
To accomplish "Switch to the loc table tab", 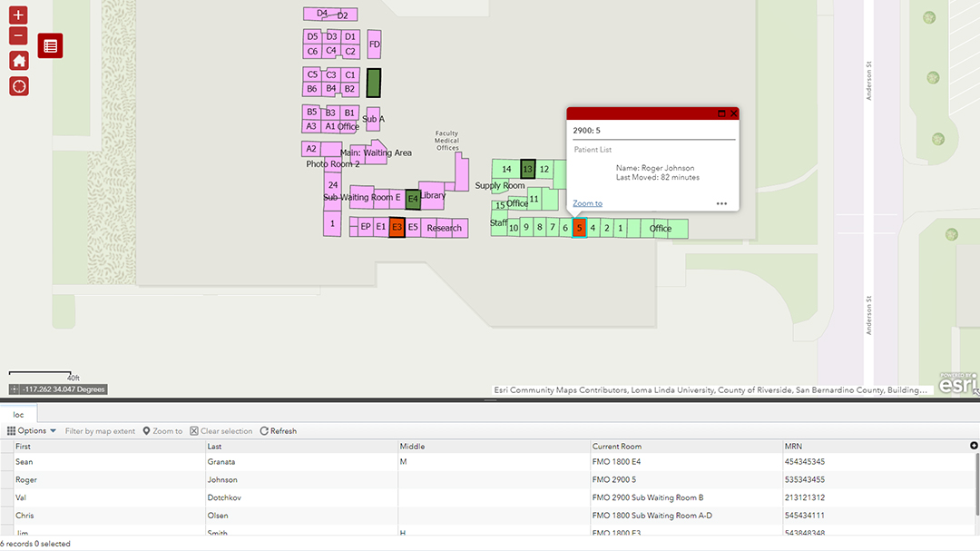I will click(19, 415).
